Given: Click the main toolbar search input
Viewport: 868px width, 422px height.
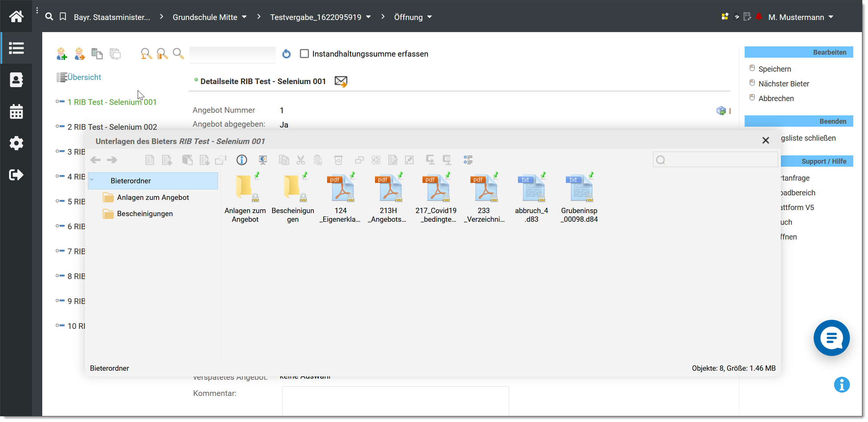Looking at the screenshot, I should pos(232,54).
